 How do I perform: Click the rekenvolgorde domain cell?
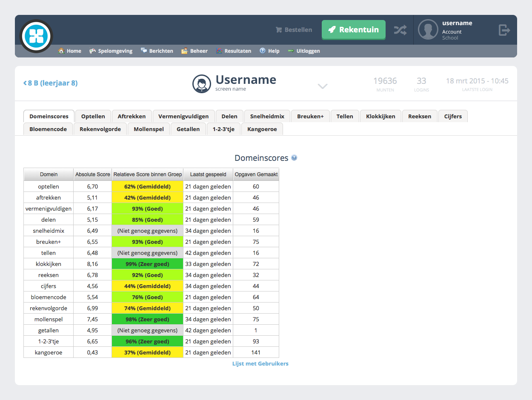[49, 308]
